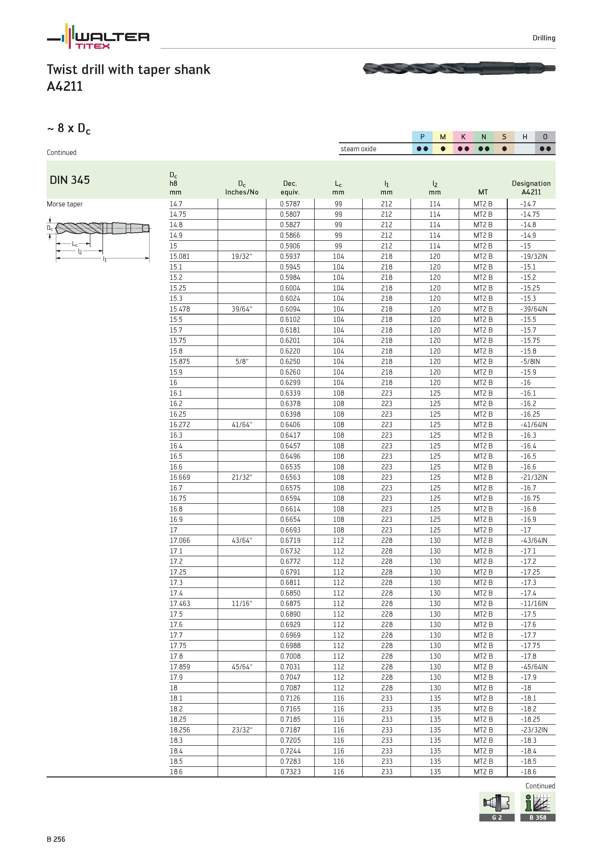This screenshot has width=614, height=868.
Task: Select the decimal value '0.5787'
Action: [290, 204]
